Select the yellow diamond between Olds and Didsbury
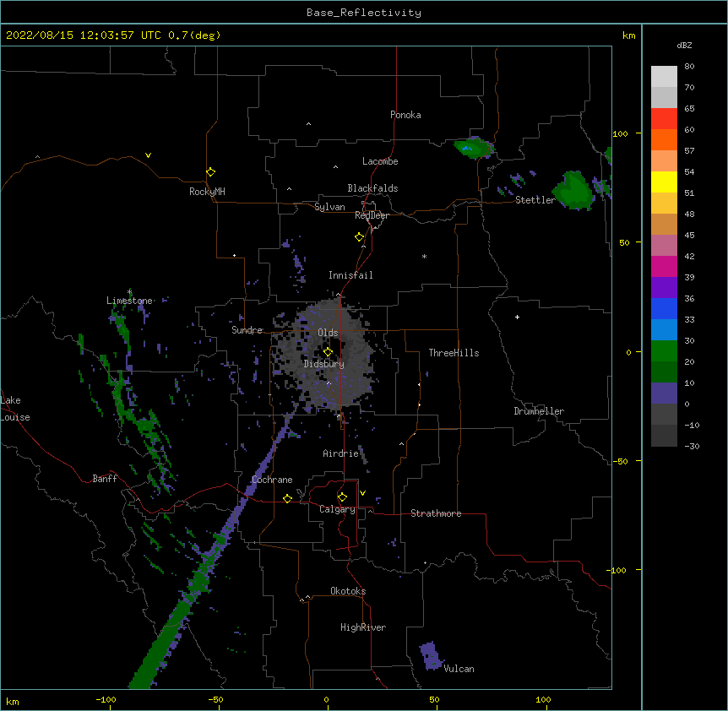 click(328, 352)
